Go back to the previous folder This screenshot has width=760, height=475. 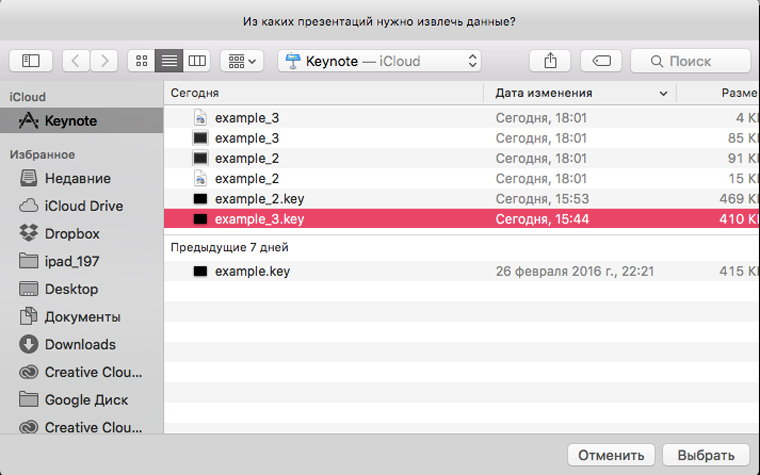[76, 61]
